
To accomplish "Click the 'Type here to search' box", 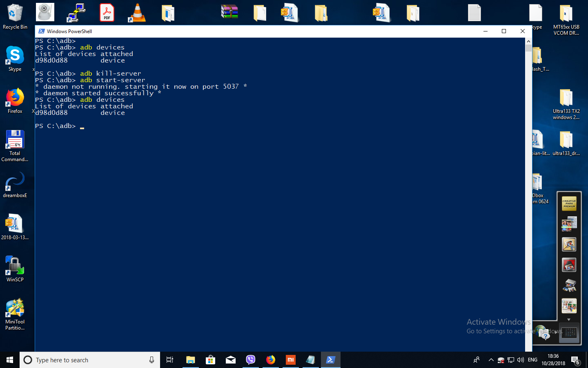I will click(x=90, y=360).
